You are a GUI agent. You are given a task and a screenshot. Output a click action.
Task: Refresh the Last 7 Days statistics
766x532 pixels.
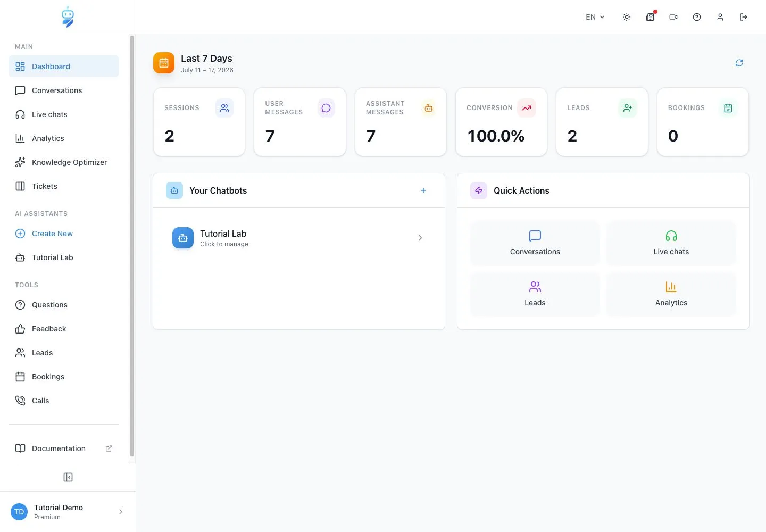click(739, 63)
